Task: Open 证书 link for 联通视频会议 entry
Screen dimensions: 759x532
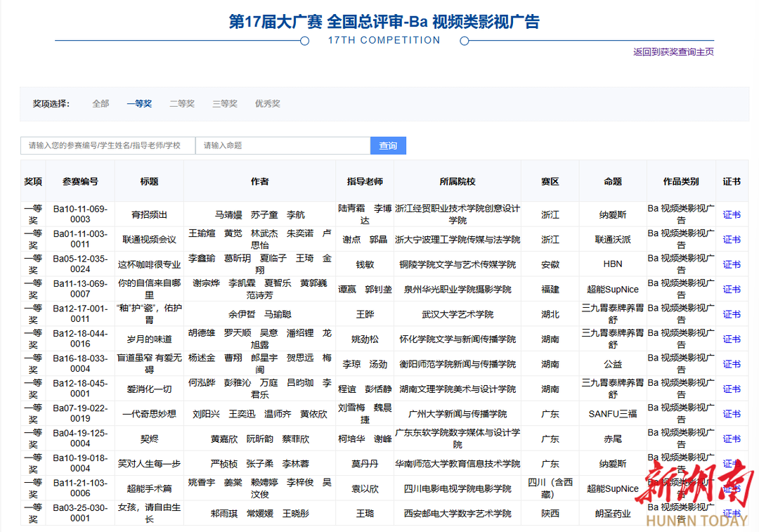Action: tap(732, 240)
